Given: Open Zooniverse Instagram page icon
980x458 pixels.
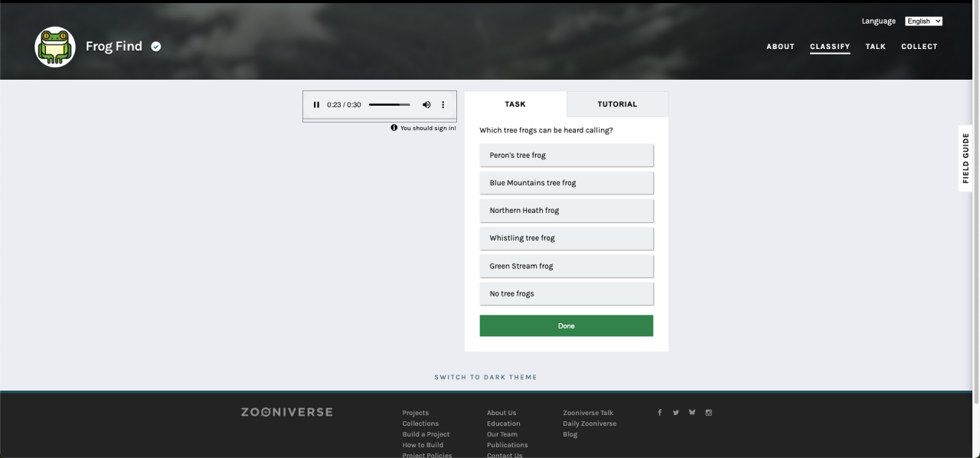Looking at the screenshot, I should tap(709, 413).
